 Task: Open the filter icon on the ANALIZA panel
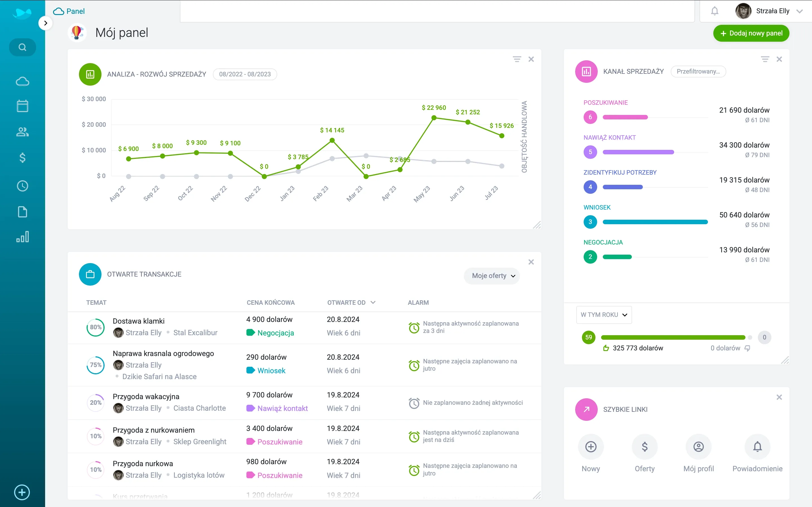coord(517,59)
